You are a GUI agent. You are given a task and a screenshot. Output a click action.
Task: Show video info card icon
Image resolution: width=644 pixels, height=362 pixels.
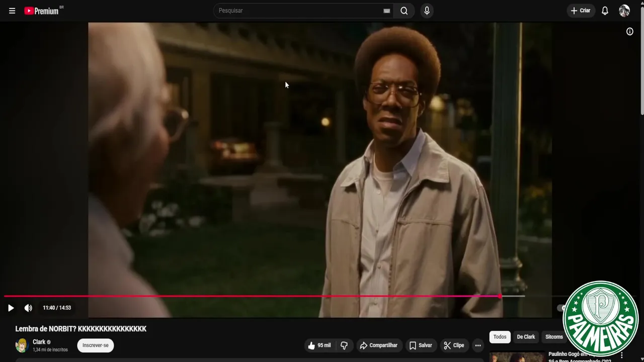(x=629, y=32)
